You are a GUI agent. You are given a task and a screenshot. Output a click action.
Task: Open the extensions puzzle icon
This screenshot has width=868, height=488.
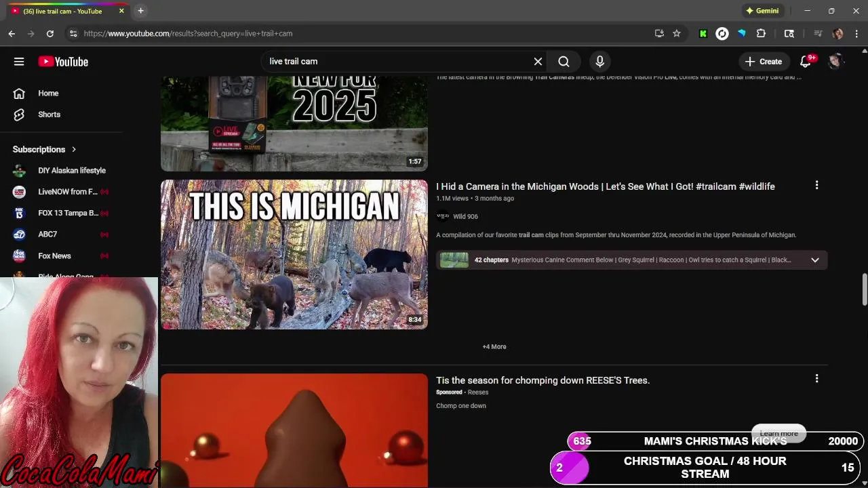(761, 33)
